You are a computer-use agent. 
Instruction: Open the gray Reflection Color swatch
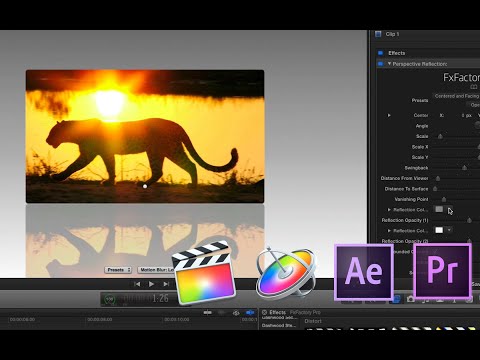point(439,209)
